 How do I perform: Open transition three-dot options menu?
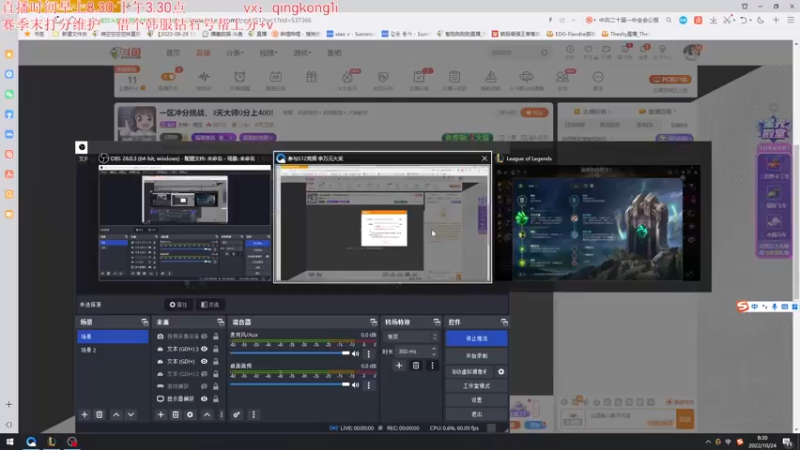coord(432,365)
